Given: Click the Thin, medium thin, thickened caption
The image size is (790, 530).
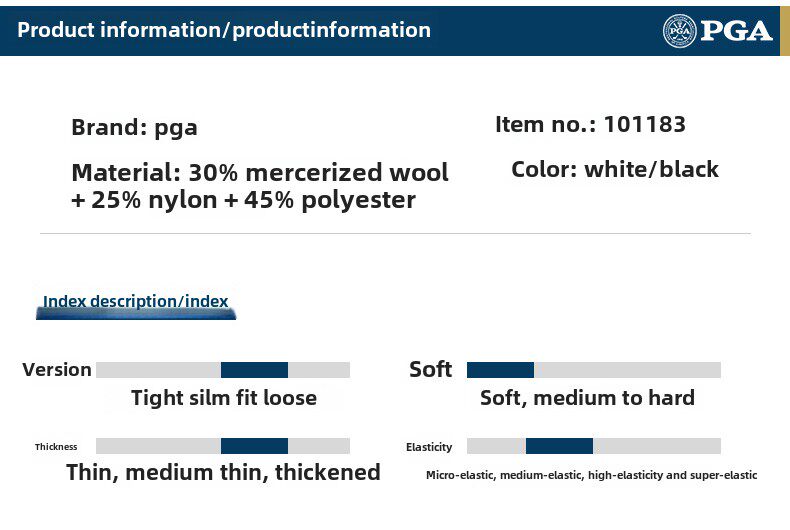Looking at the screenshot, I should point(223,472).
